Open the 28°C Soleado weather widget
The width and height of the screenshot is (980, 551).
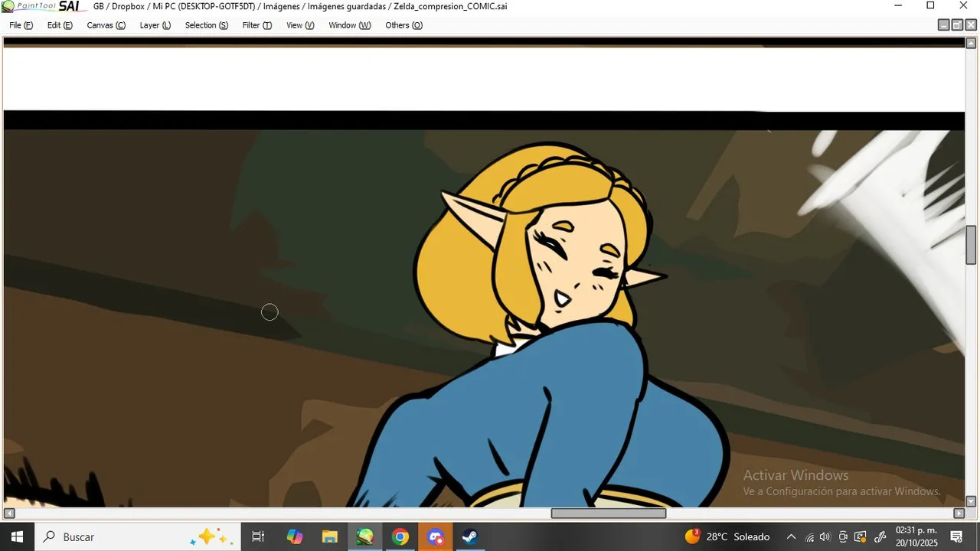click(727, 536)
